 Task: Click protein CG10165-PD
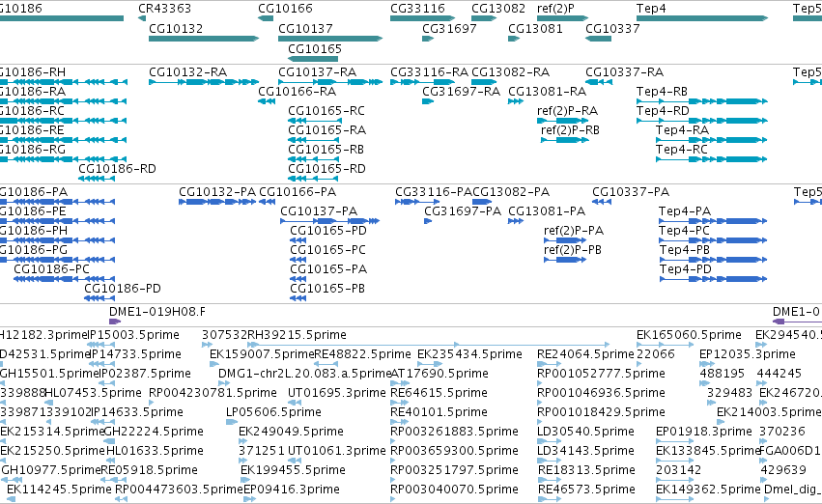(298, 240)
